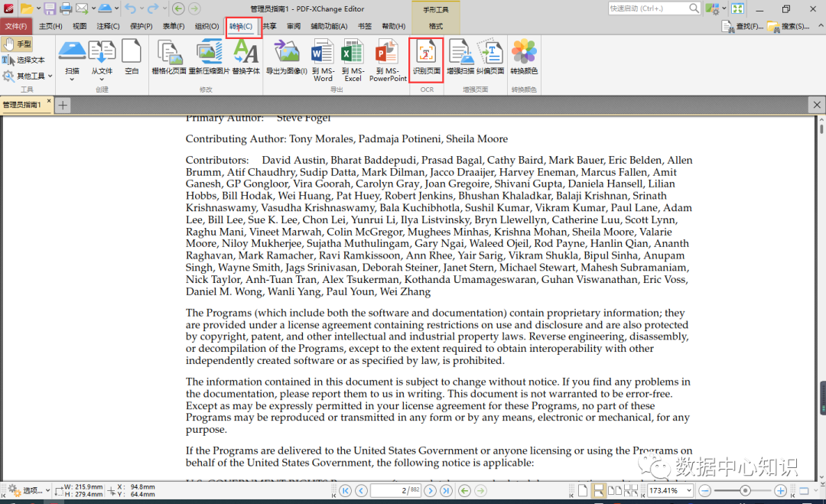The image size is (826, 504).
Task: Click Enhance Scan (增强扫描)
Action: 460,57
